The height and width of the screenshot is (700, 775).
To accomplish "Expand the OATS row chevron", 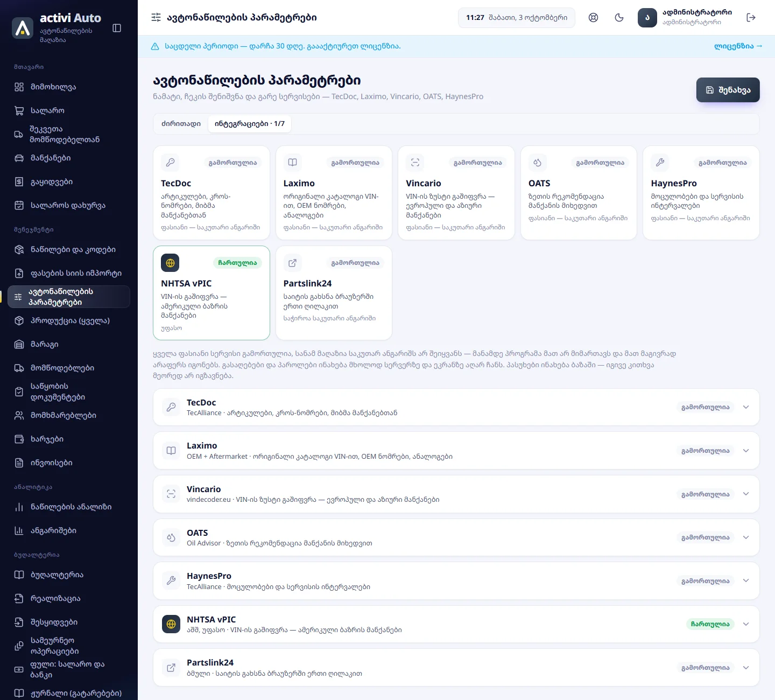I will click(746, 537).
